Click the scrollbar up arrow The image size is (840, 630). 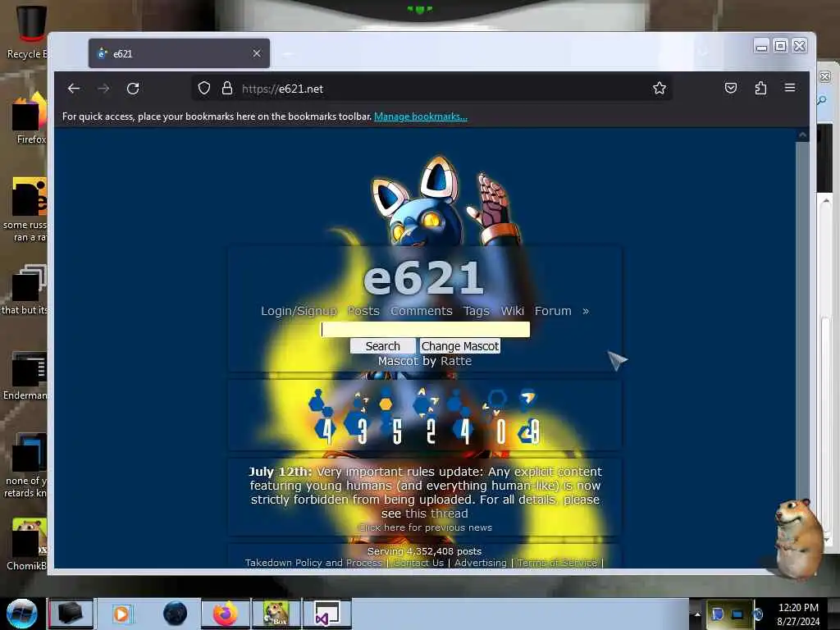click(802, 135)
